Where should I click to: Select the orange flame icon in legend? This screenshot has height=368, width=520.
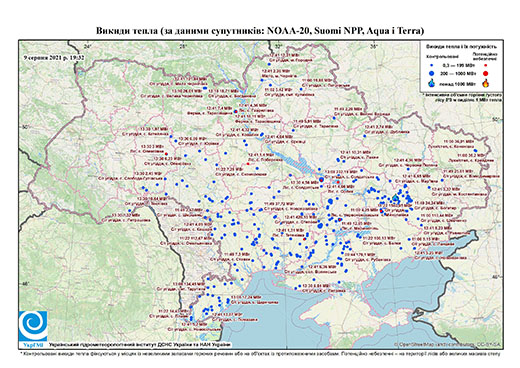point(485,83)
